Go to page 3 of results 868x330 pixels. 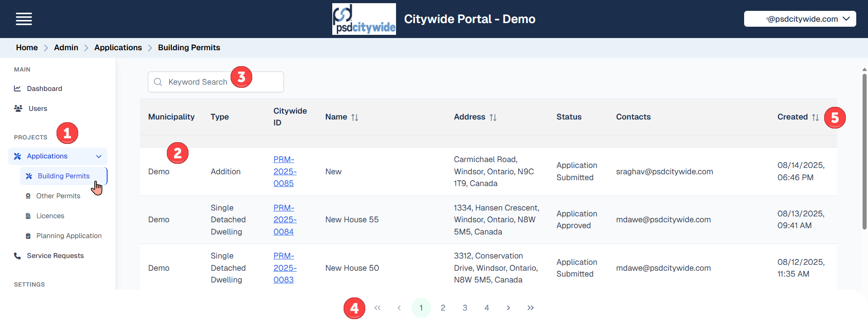coord(465,308)
